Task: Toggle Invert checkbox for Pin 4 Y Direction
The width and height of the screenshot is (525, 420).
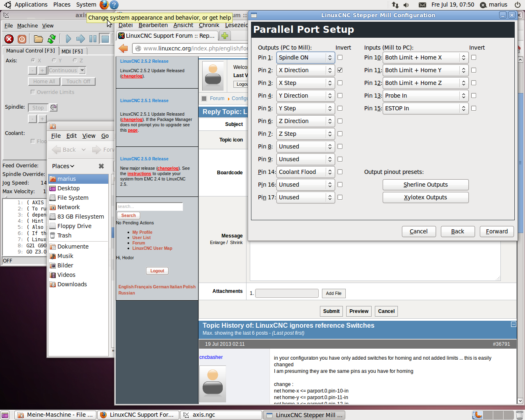Action: [340, 96]
